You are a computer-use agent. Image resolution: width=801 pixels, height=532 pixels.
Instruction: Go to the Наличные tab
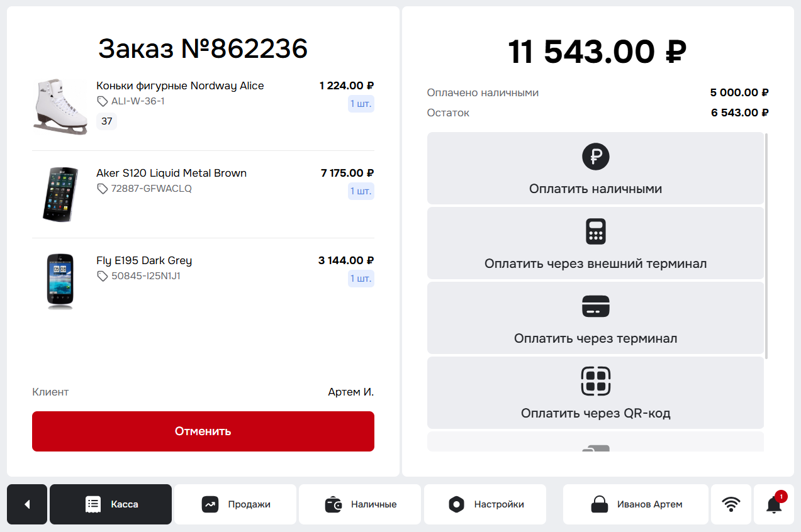pyautogui.click(x=360, y=504)
